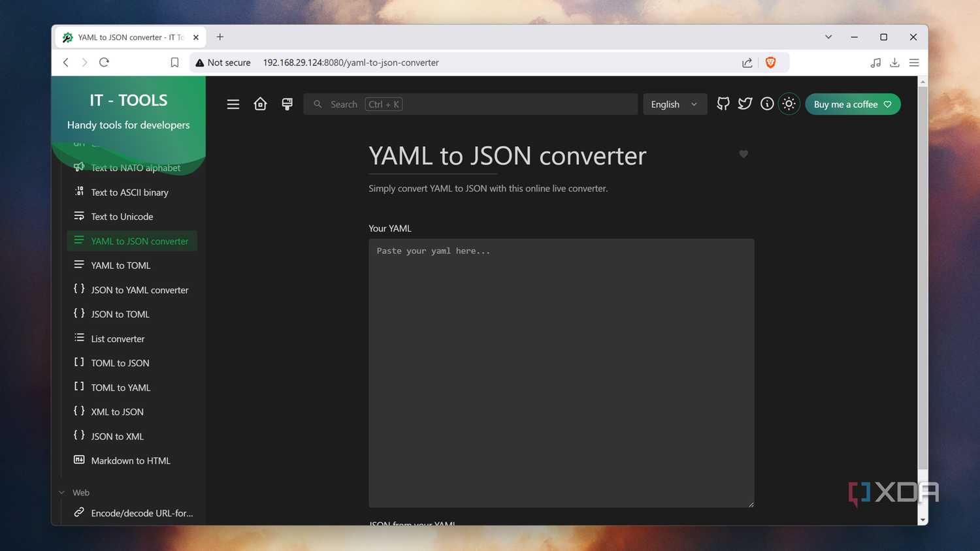Click the Markdown to HTML icon
Image resolution: width=980 pixels, height=551 pixels.
click(79, 460)
